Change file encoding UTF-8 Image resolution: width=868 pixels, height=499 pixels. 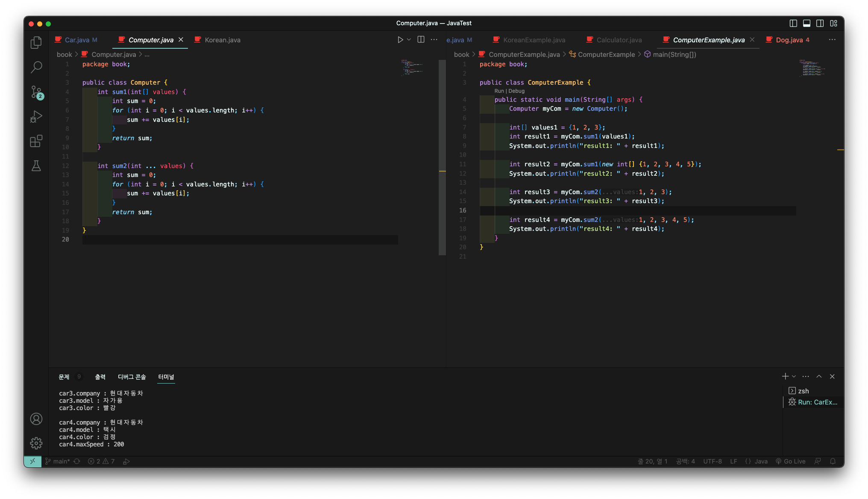713,461
